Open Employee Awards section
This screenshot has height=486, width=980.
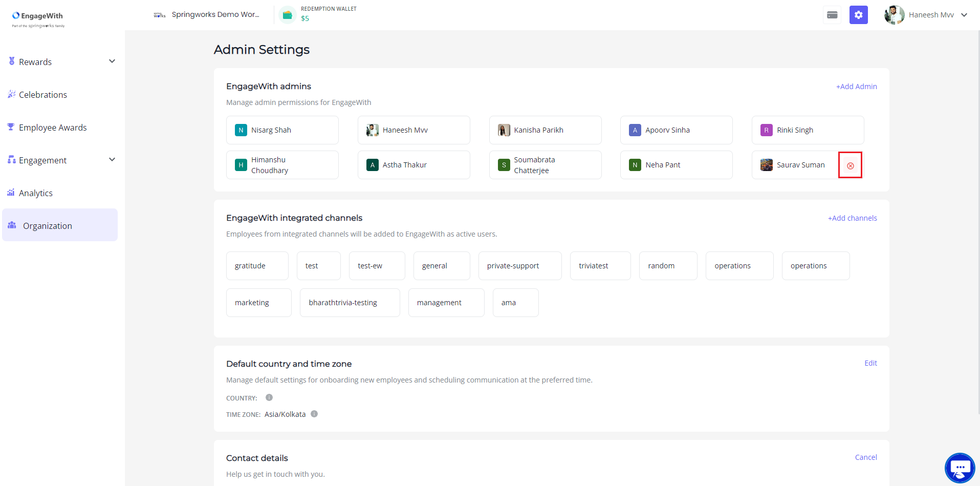point(53,128)
